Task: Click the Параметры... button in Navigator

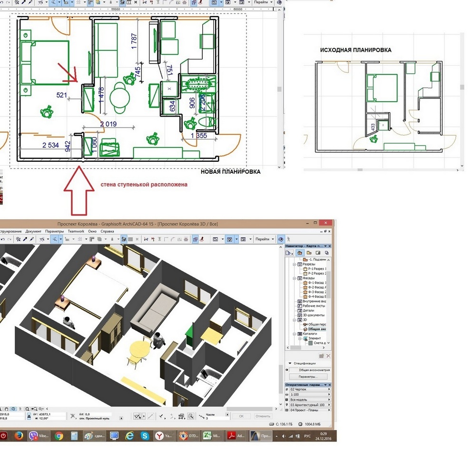Action: (308, 377)
